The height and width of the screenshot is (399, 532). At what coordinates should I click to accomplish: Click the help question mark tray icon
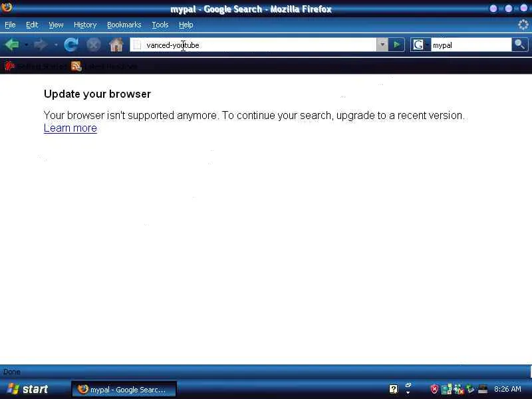(x=394, y=389)
